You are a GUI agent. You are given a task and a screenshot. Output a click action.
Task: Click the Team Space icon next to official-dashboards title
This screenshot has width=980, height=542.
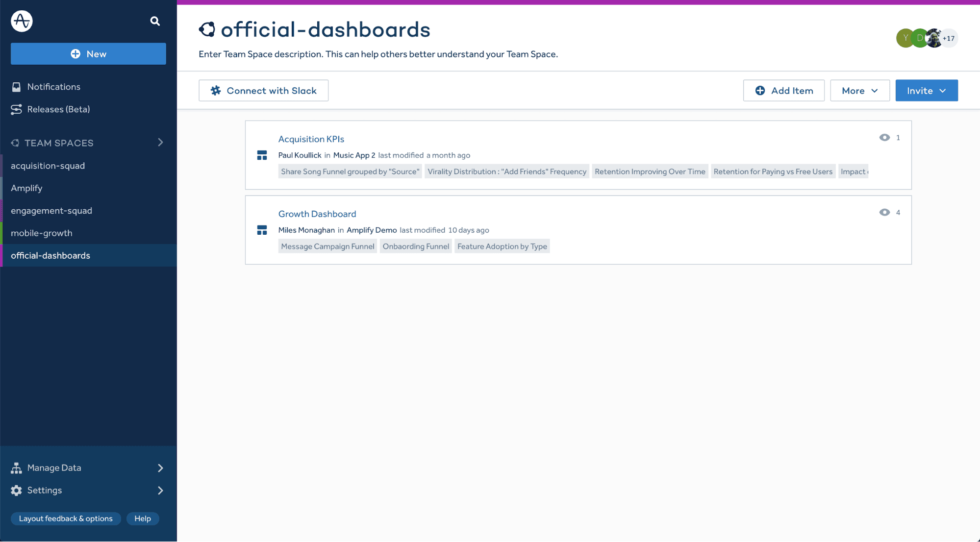click(x=207, y=29)
